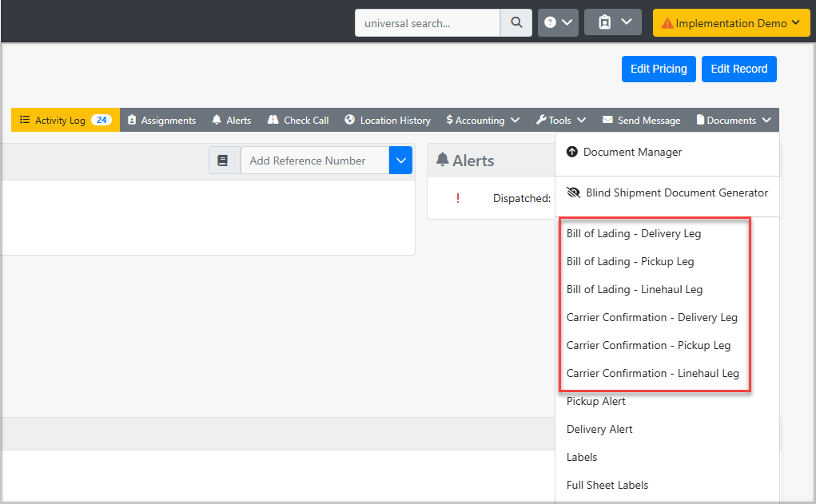The width and height of the screenshot is (816, 504).
Task: Expand the blue reference number dropdown arrow
Action: click(x=400, y=161)
